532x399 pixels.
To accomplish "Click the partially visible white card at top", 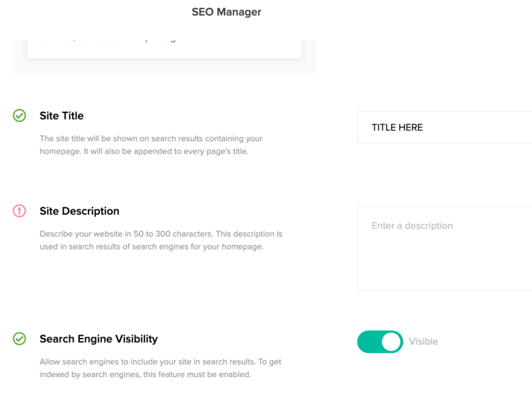I will (164, 49).
